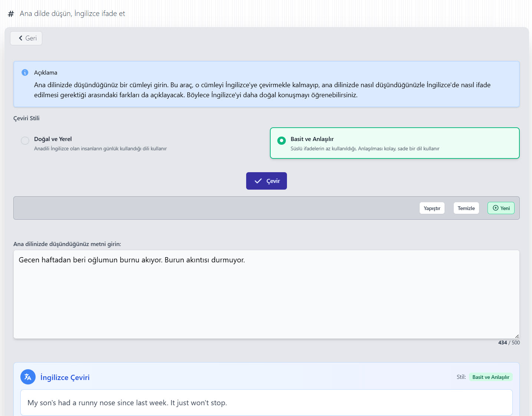
Task: Select the Doğal ve Yerel radio option
Action: pos(25,141)
